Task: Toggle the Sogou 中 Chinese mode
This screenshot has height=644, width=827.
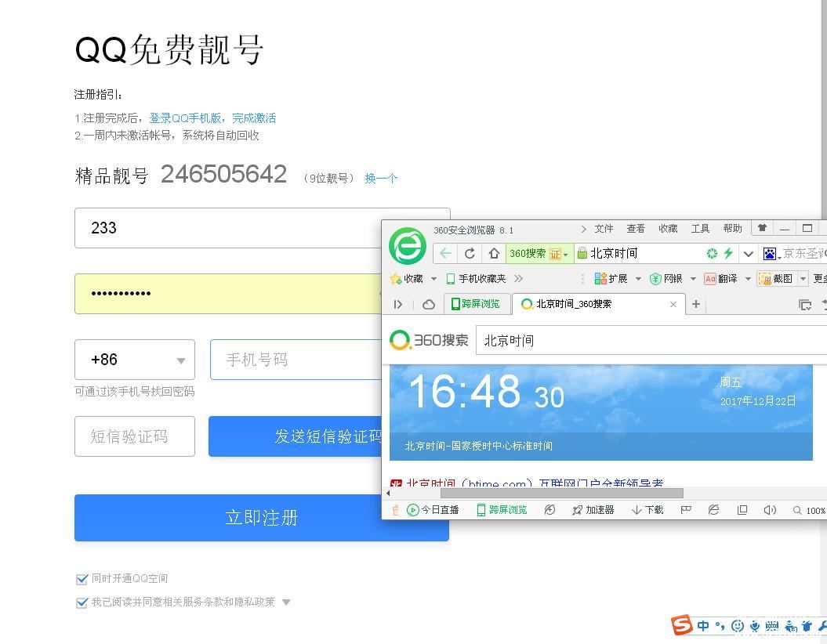Action: [703, 625]
